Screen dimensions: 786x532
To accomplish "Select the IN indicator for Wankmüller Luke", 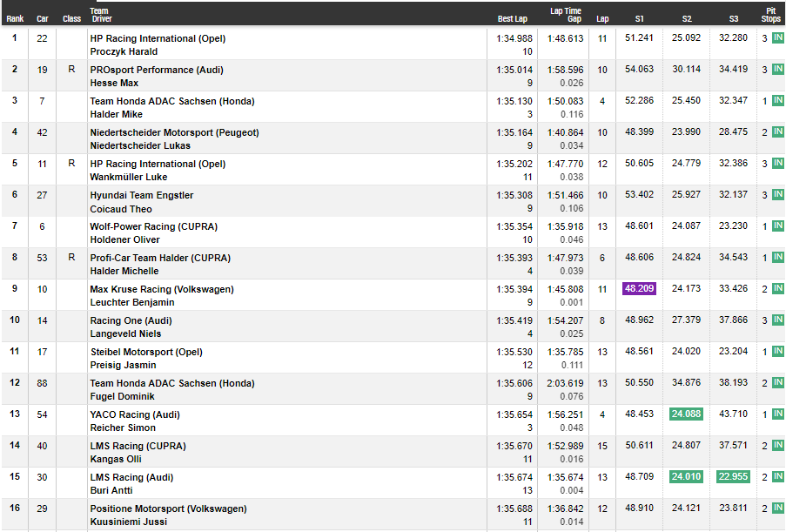I will click(778, 163).
